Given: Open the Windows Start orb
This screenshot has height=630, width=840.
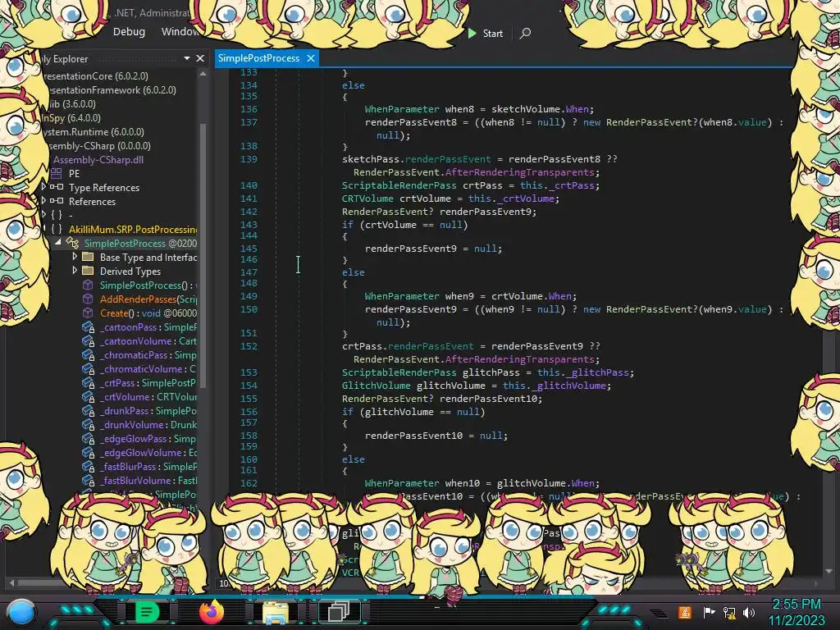Looking at the screenshot, I should tap(21, 612).
